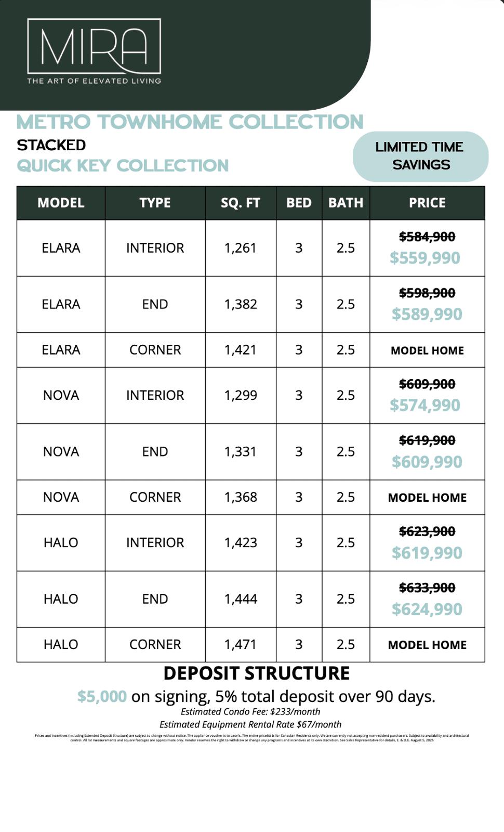Click the Limited Time Savings badge

pos(420,156)
